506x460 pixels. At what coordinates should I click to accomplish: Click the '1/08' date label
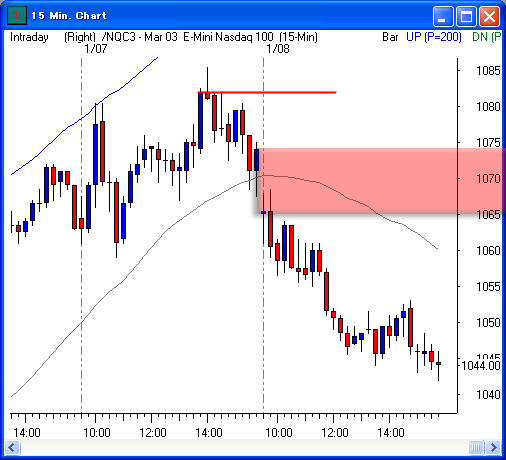coord(278,49)
